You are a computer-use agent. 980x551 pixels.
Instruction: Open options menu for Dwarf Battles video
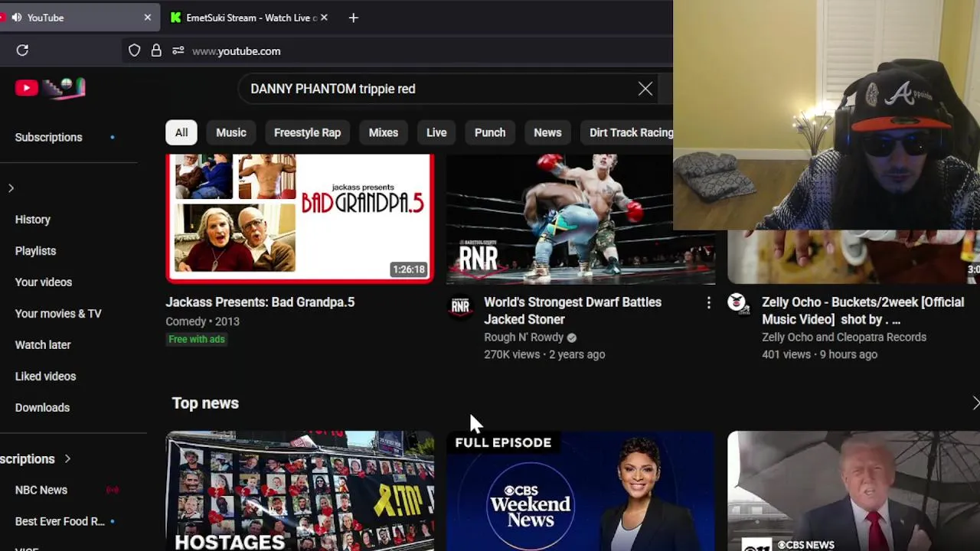[x=708, y=304]
